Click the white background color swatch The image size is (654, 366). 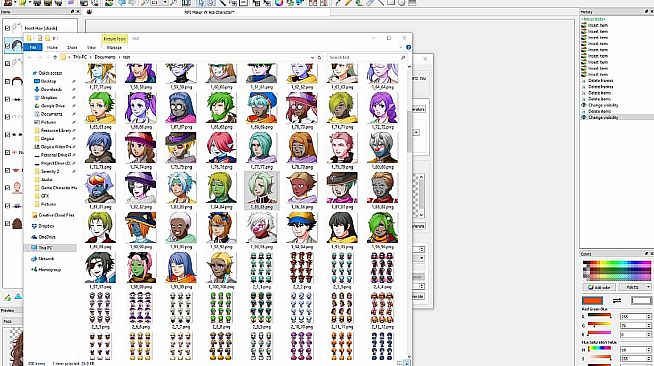641,301
